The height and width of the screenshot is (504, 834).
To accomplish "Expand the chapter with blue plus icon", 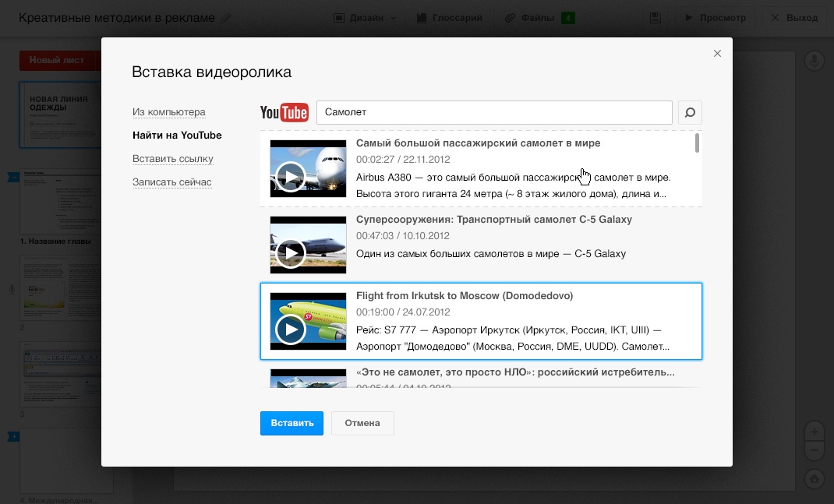I will [x=13, y=437].
